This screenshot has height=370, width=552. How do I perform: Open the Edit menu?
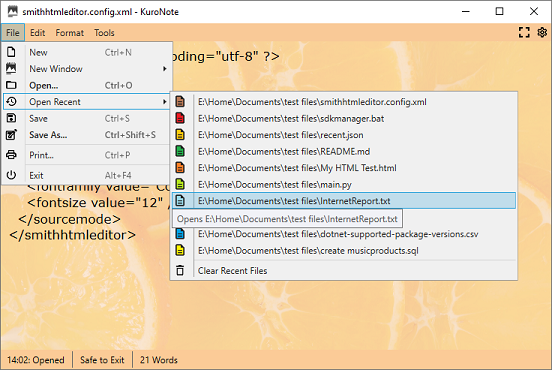(37, 33)
